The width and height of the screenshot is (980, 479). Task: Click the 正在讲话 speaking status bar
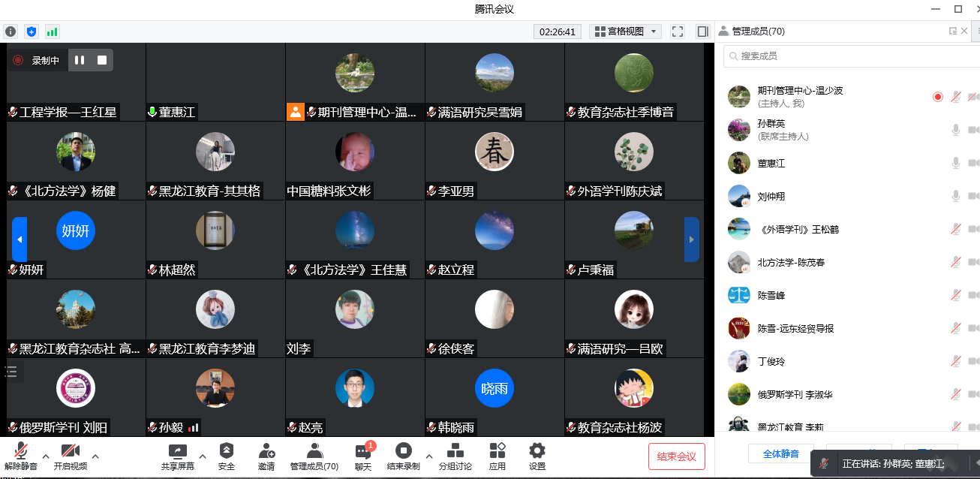[895, 463]
